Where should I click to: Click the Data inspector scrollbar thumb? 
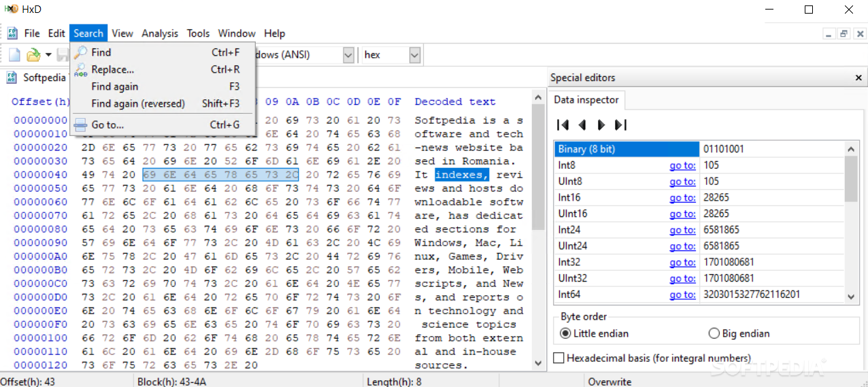[851, 179]
